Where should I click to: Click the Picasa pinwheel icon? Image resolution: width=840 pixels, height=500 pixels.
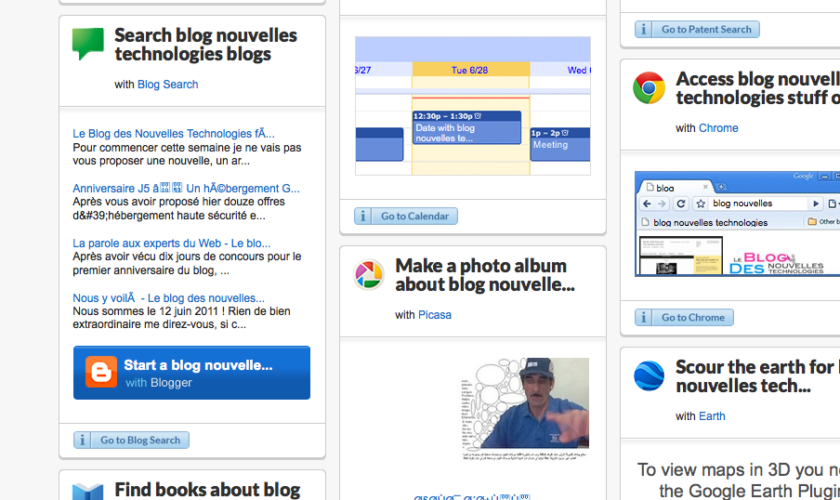pyautogui.click(x=369, y=275)
